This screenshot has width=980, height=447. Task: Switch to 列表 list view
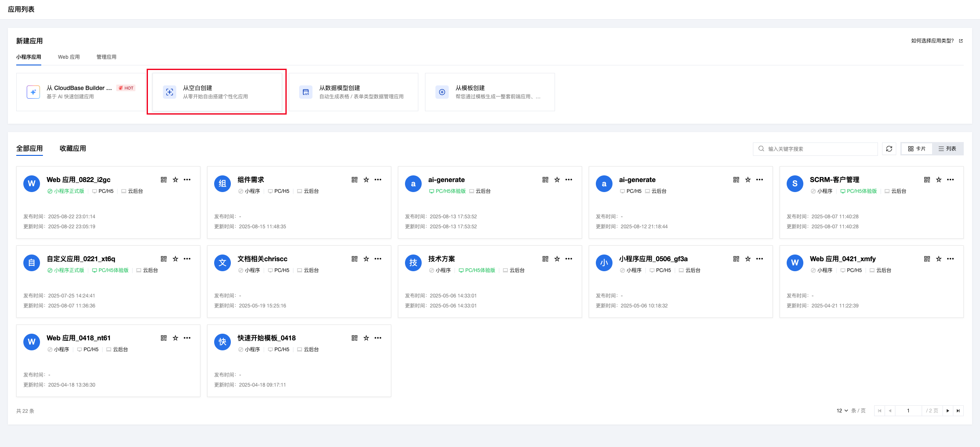click(947, 149)
